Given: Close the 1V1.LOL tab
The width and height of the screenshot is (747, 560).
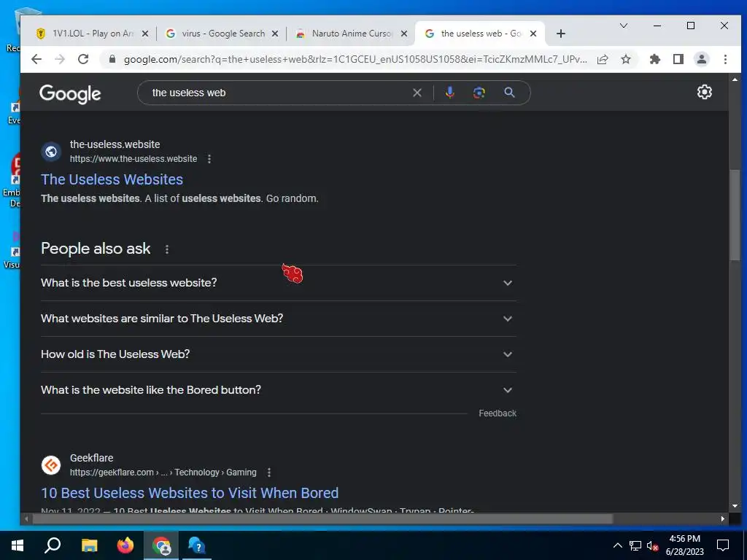Looking at the screenshot, I should point(145,34).
